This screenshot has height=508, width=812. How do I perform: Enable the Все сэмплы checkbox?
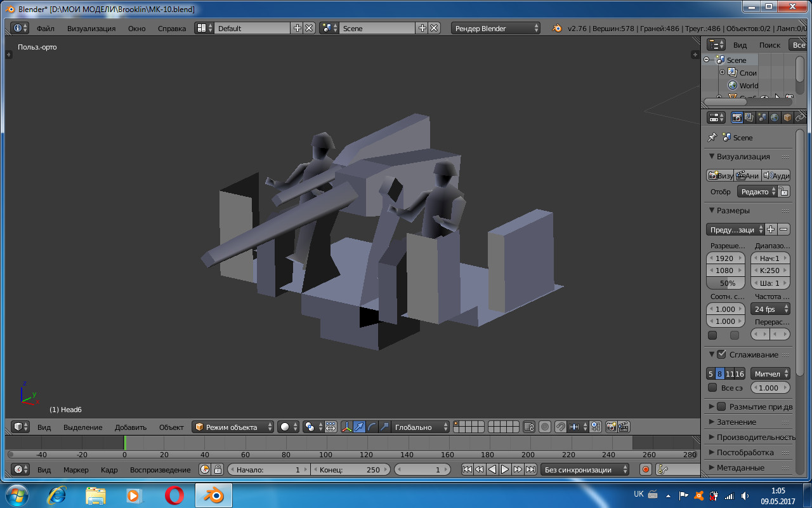(712, 387)
